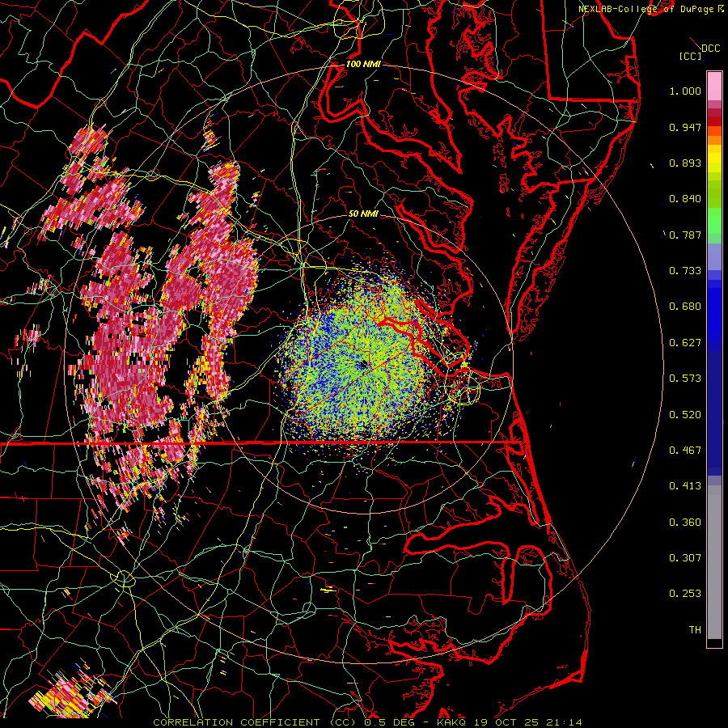
Task: Select the 0.467 scale value
Action: [685, 451]
